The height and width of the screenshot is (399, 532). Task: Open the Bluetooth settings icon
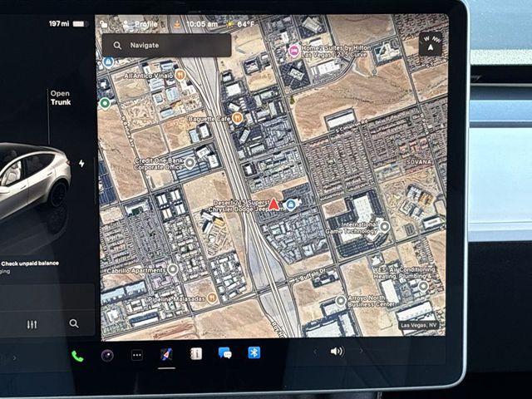(x=254, y=352)
